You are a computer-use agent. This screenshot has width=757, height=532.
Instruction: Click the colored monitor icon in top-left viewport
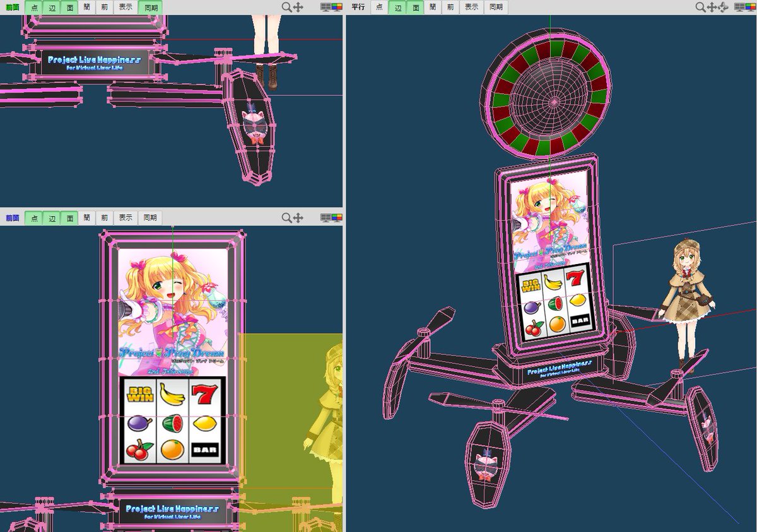click(337, 7)
